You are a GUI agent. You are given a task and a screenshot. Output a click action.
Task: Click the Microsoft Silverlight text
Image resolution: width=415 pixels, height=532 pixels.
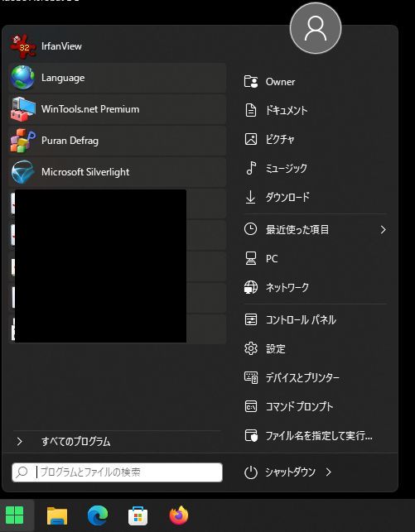point(85,172)
